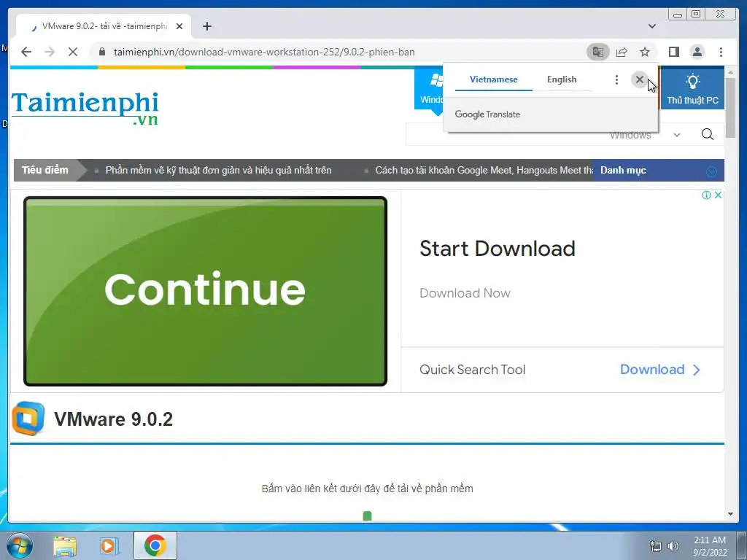Close the Google Translate popup
Viewport: 747px width, 560px height.
pyautogui.click(x=639, y=79)
